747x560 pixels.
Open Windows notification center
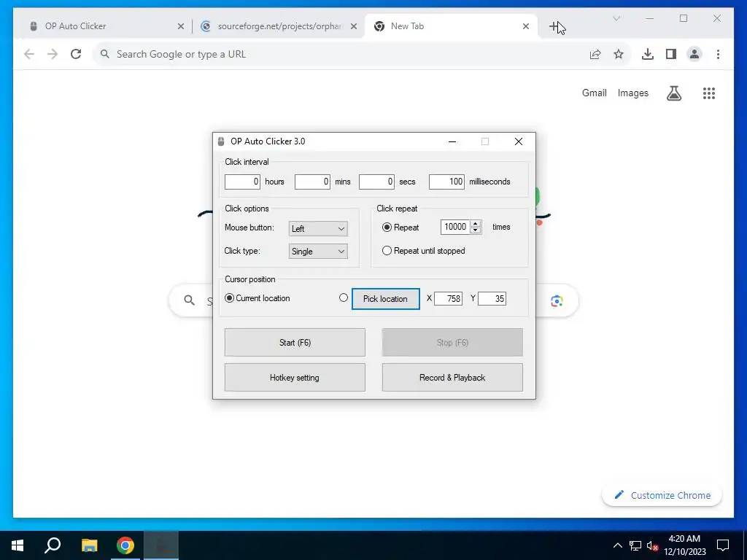(723, 545)
